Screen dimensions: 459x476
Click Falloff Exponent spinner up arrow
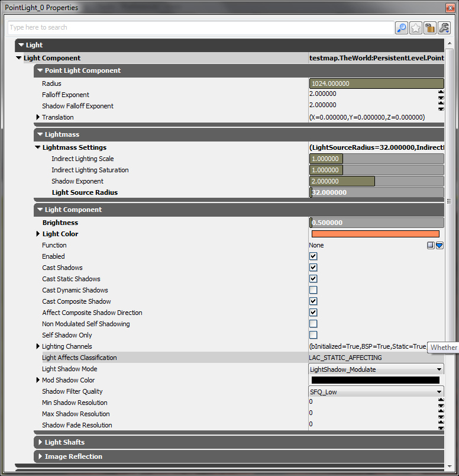click(x=441, y=92)
